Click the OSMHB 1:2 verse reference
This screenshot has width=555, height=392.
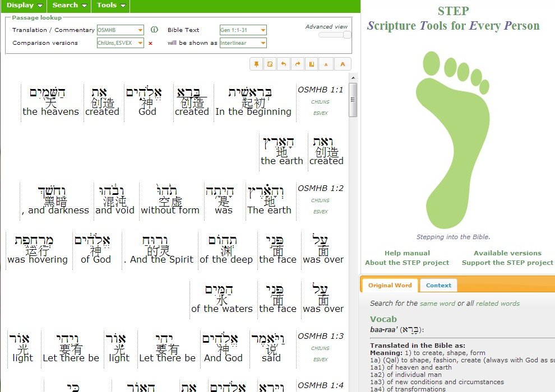pos(320,188)
